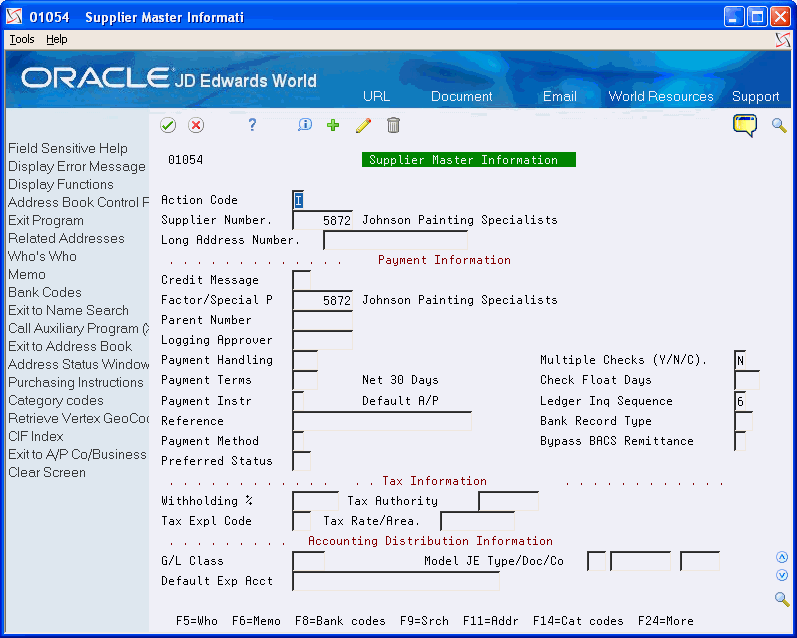Open the URL banner link
This screenshot has height=638, width=797.
377,97
